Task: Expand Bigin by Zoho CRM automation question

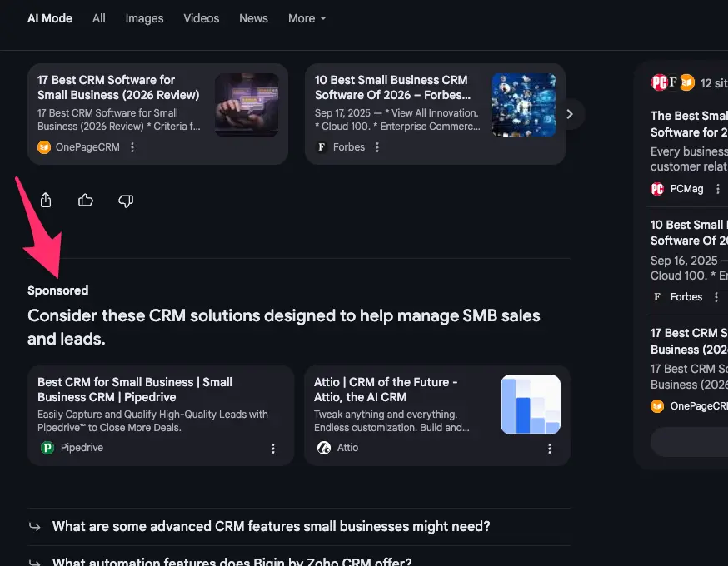Action: [232, 561]
